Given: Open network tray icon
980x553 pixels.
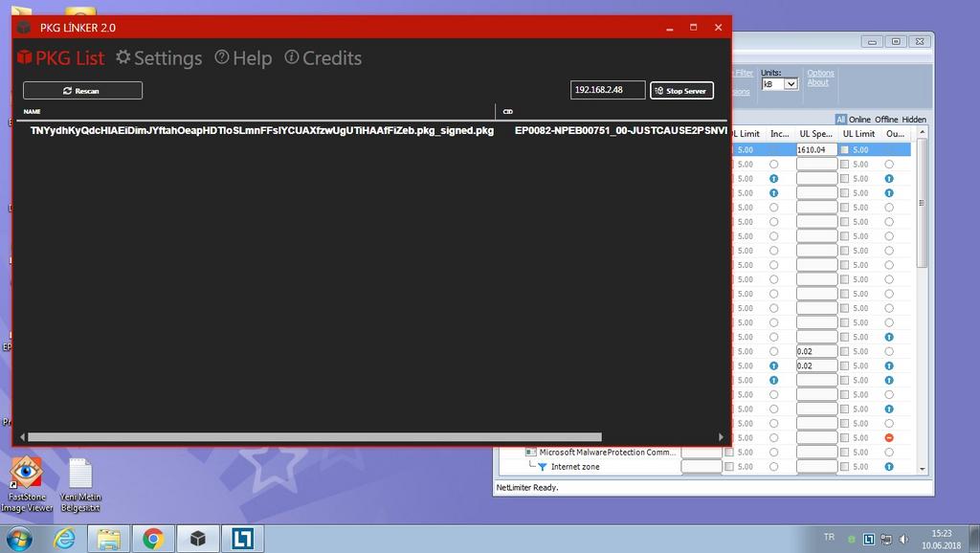Looking at the screenshot, I should click(886, 539).
